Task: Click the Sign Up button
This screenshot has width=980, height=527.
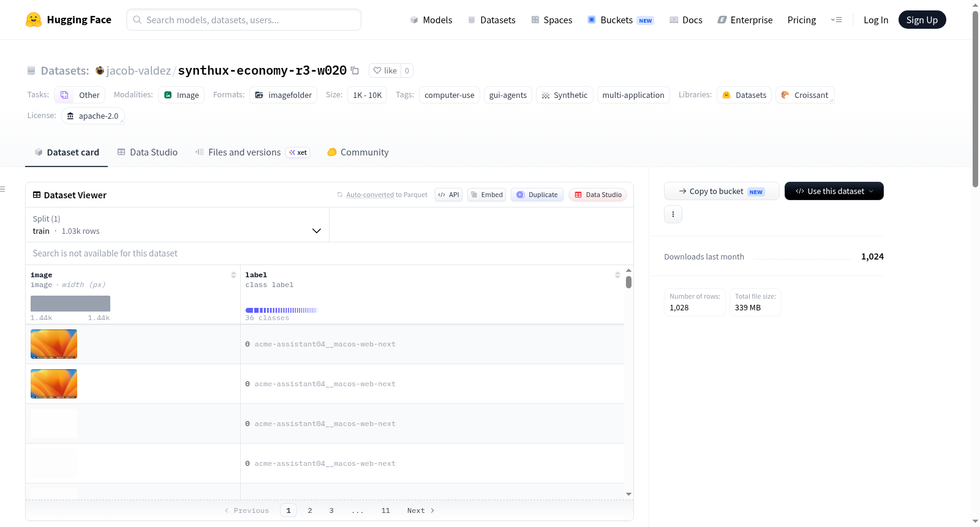Action: pyautogui.click(x=922, y=20)
